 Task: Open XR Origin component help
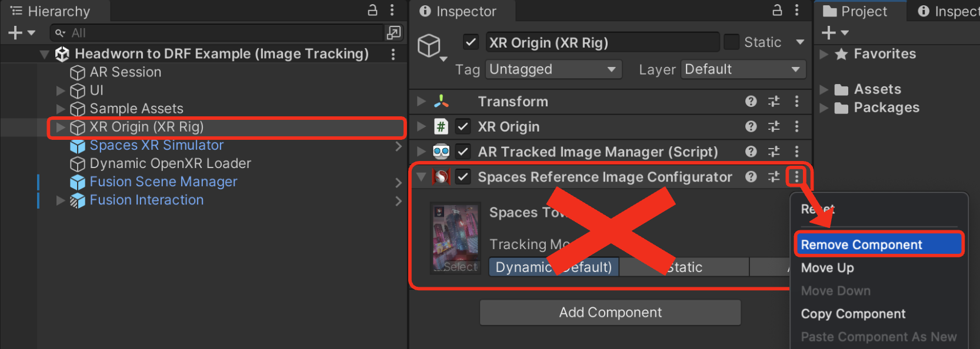point(751,126)
